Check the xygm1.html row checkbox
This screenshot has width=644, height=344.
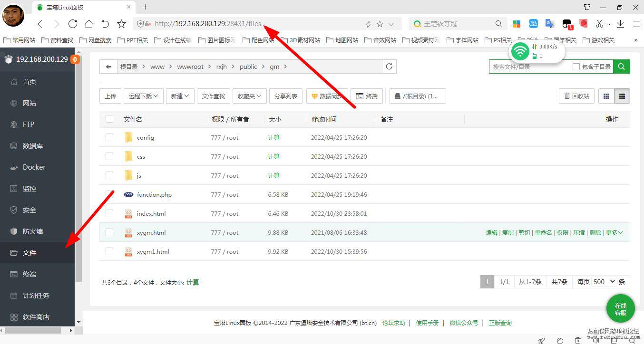tap(109, 251)
